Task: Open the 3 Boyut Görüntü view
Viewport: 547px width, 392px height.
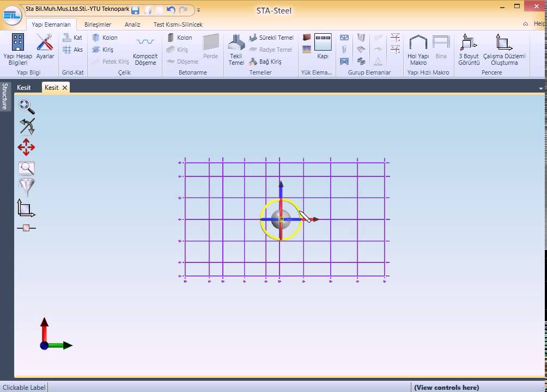Action: click(469, 50)
